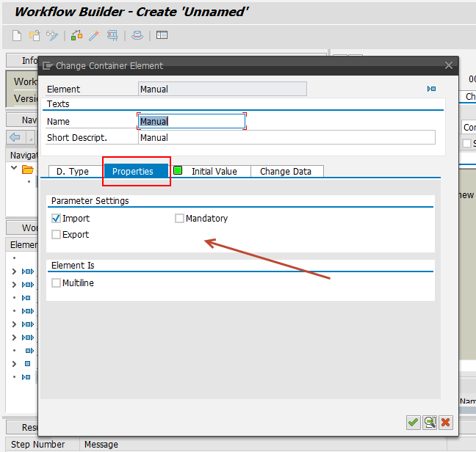
Task: Cancel dialog with red X icon
Action: click(446, 422)
